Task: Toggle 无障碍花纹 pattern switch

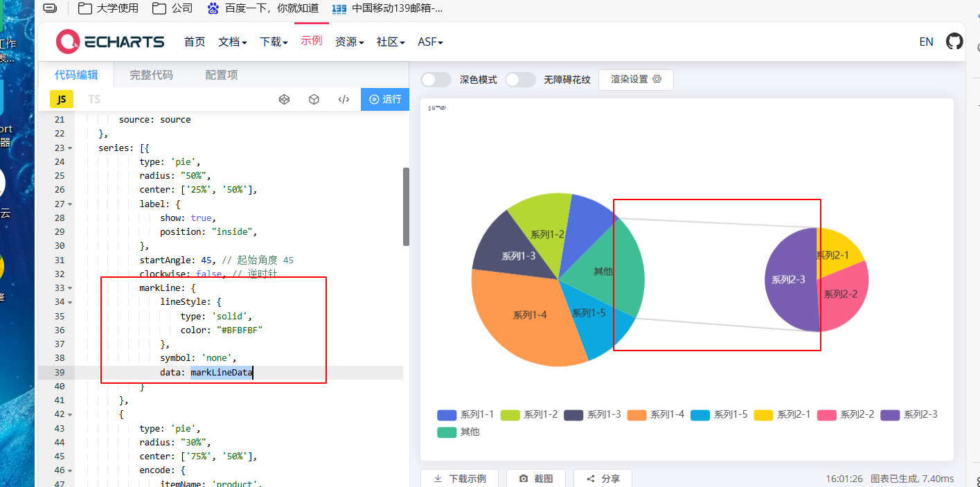Action: click(520, 80)
